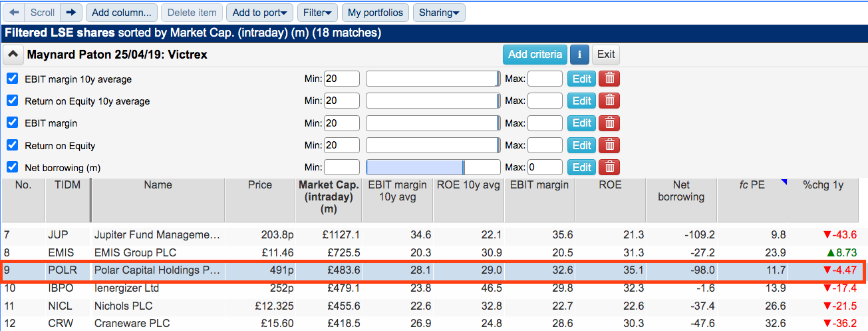Click the Add column button
The image size is (868, 331).
[122, 12]
